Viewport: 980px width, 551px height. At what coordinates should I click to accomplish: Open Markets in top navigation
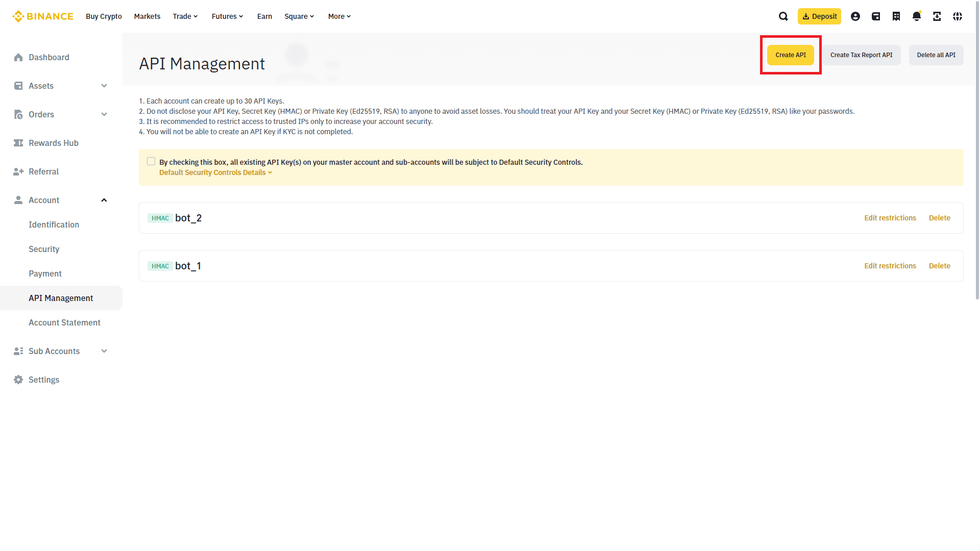coord(147,16)
